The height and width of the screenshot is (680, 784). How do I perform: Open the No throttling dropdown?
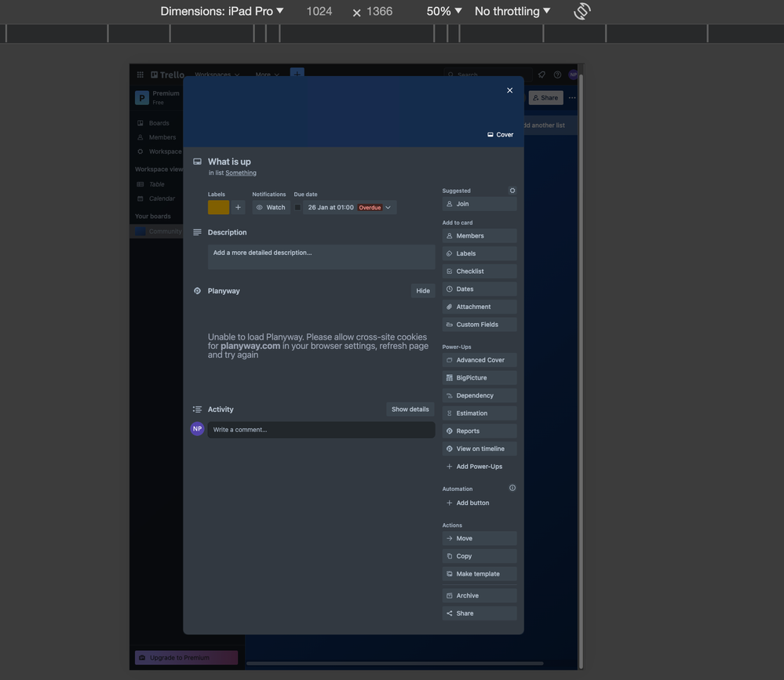click(510, 11)
